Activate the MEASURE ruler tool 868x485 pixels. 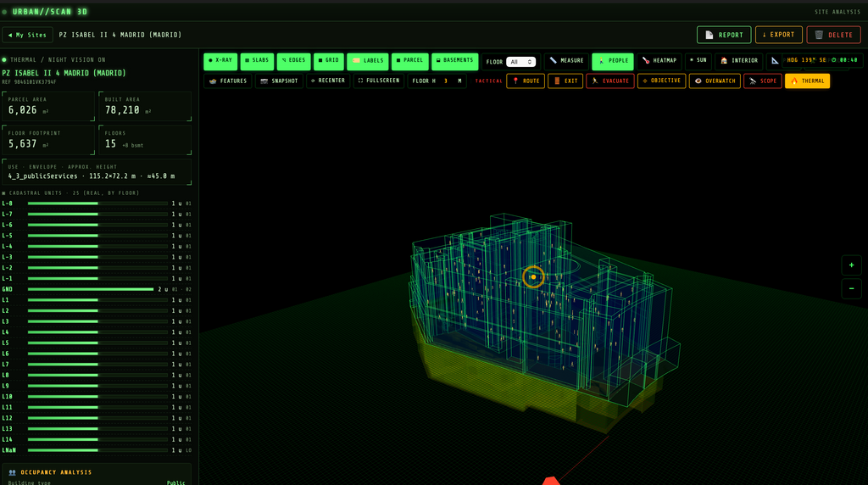click(x=566, y=61)
